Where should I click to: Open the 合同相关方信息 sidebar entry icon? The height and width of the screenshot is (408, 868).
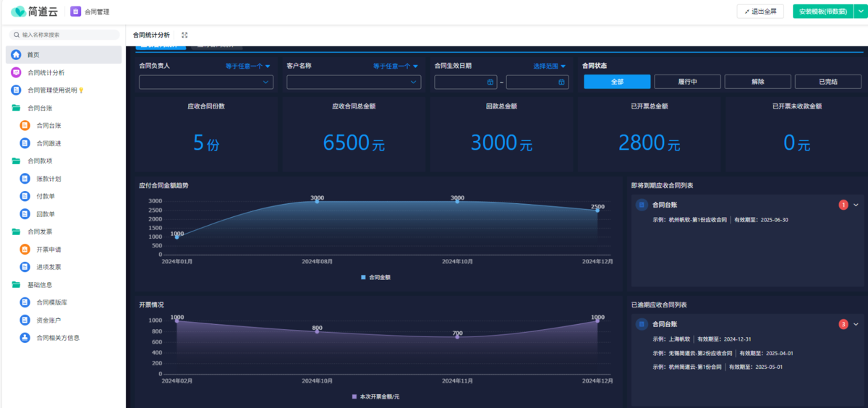[x=25, y=338]
